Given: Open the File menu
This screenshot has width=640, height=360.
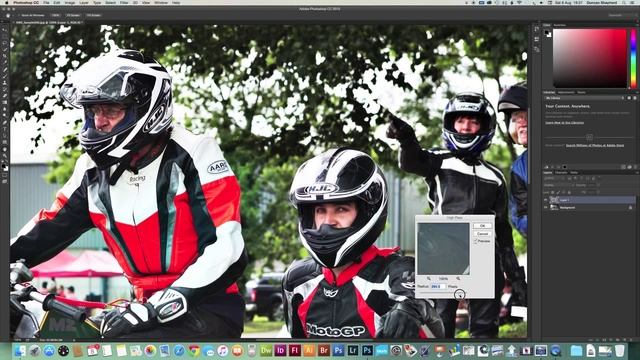Looking at the screenshot, I should (46, 2).
